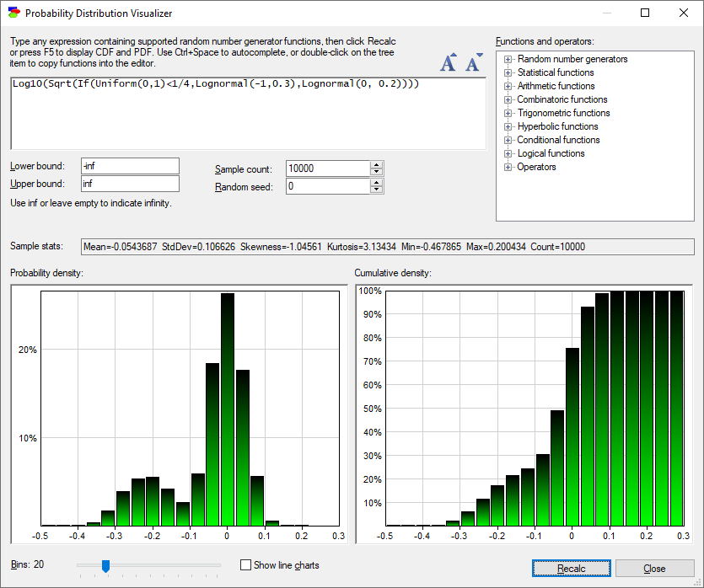
Task: Expand Conditional functions tree node
Action: [508, 140]
